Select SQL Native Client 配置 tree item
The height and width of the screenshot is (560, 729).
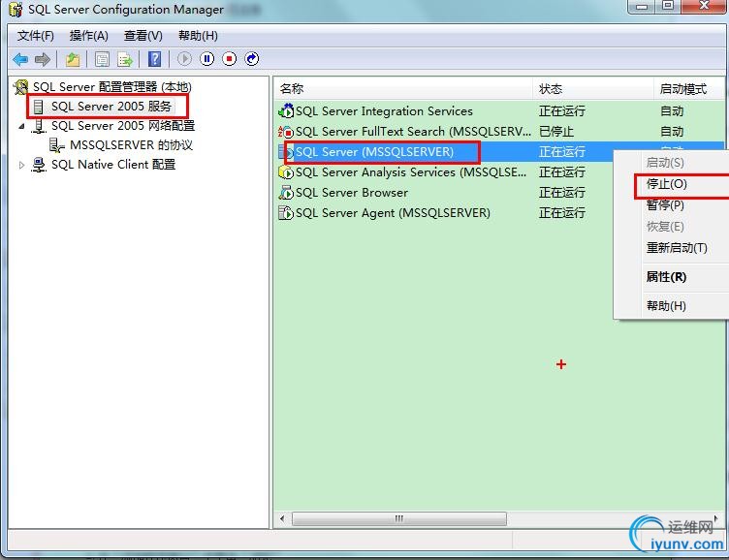pos(113,165)
